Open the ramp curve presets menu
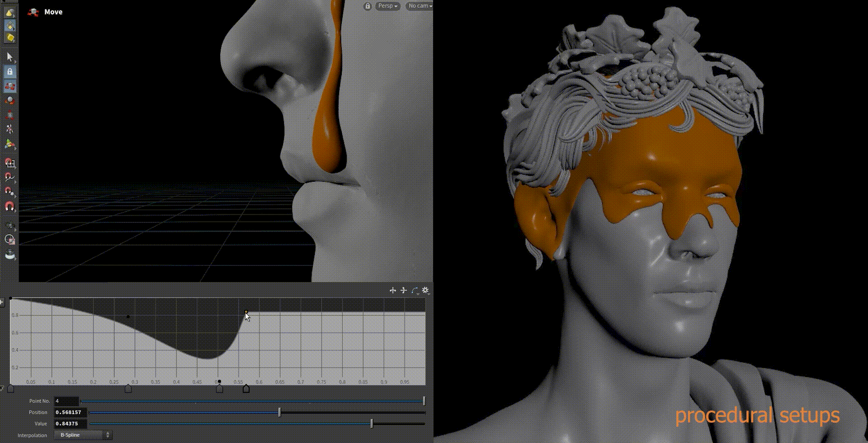 [415, 291]
